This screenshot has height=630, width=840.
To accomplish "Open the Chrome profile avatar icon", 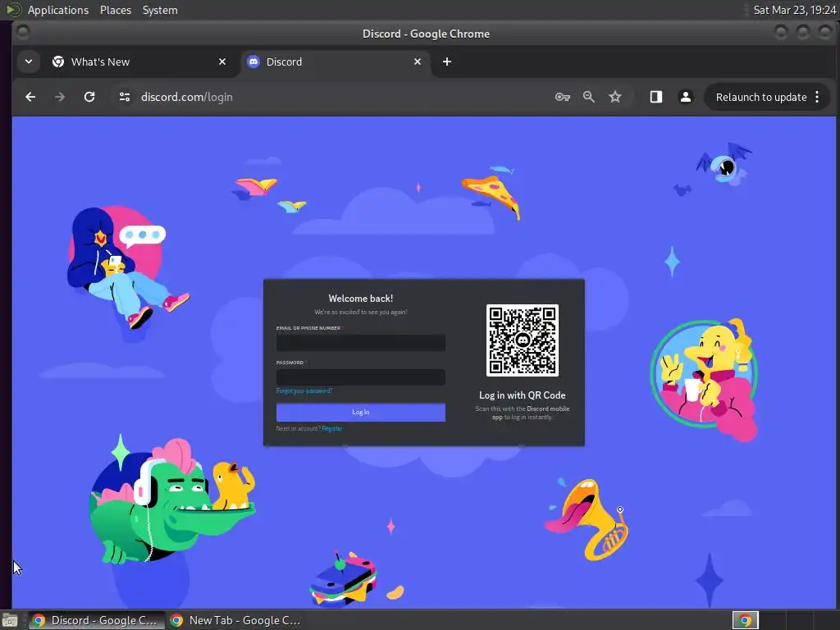I will coord(685,97).
